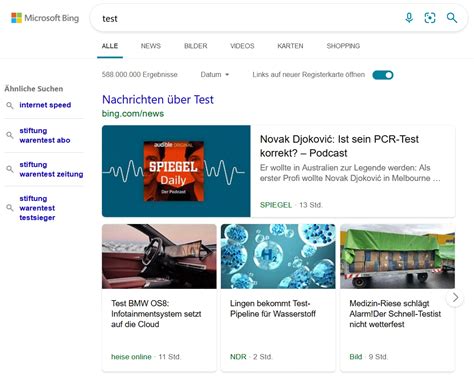The height and width of the screenshot is (378, 474).
Task: Open the SPIEGEL Daily podcast thumbnail
Action: (x=176, y=171)
